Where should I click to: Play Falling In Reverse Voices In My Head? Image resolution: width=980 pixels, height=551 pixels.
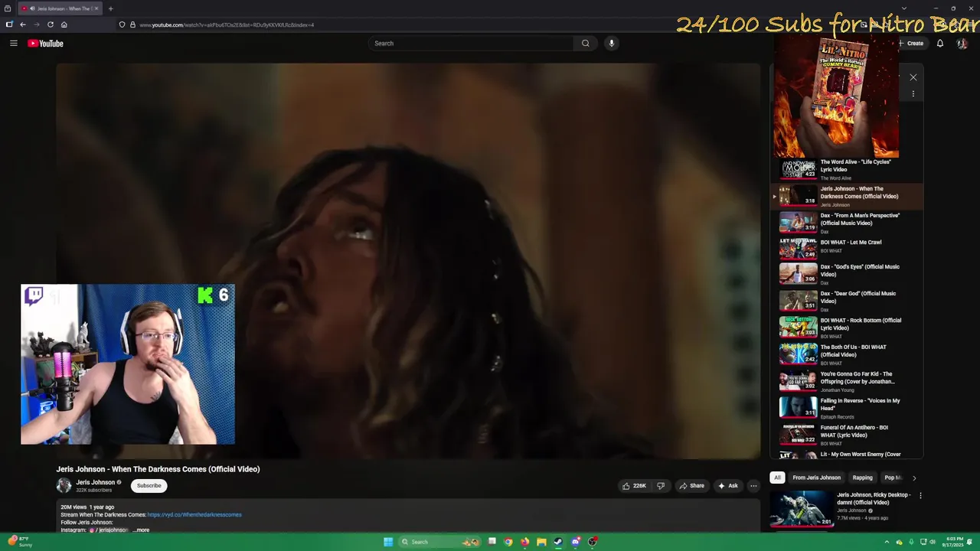click(847, 408)
